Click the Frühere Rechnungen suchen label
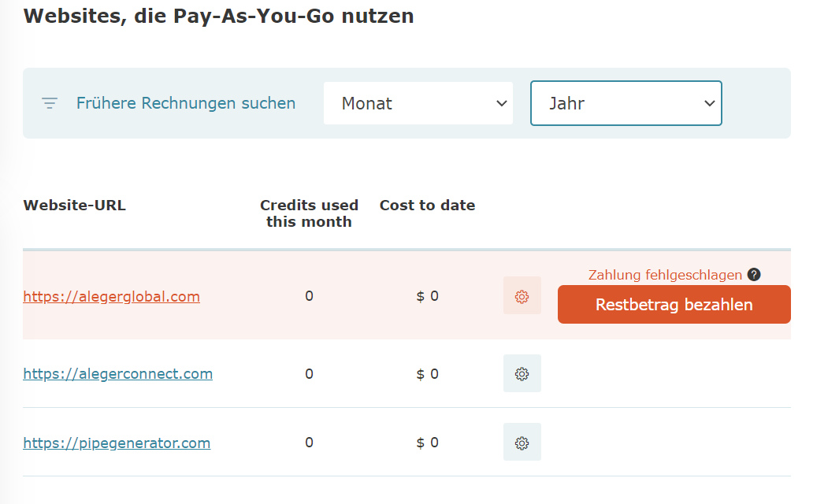The width and height of the screenshot is (828, 504). 186,103
